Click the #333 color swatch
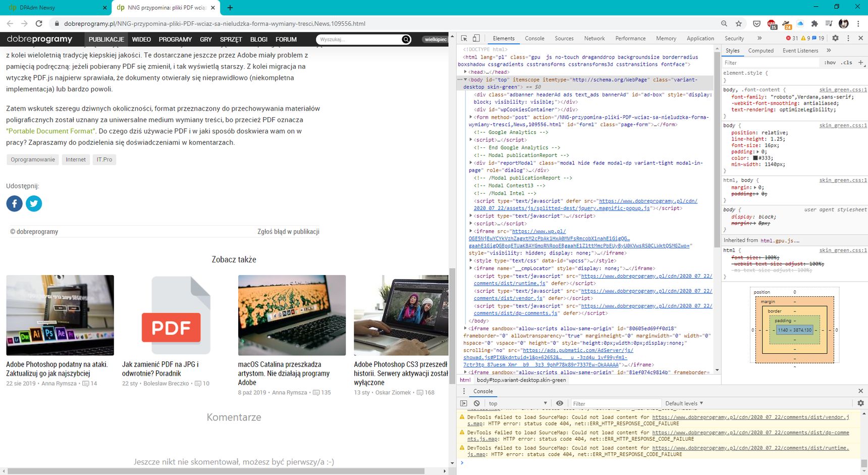Image resolution: width=868 pixels, height=475 pixels. click(755, 158)
